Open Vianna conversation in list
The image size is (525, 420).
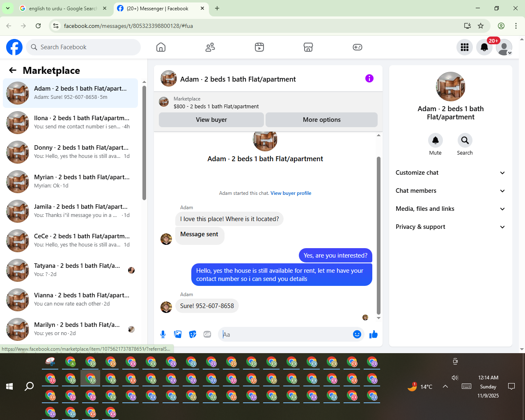click(x=70, y=300)
